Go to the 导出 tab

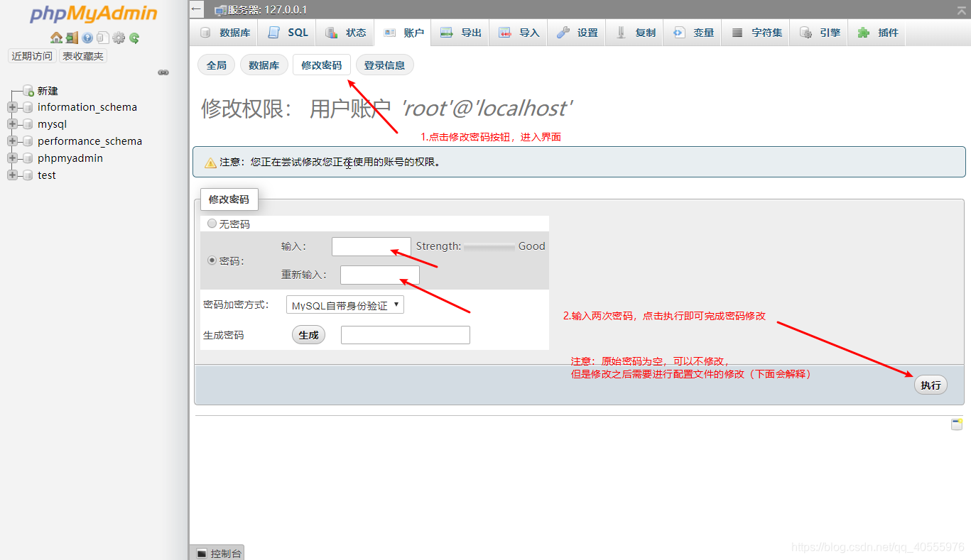click(x=461, y=33)
